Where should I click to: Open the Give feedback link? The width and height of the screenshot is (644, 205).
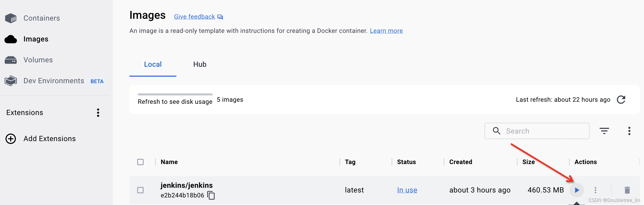point(195,17)
